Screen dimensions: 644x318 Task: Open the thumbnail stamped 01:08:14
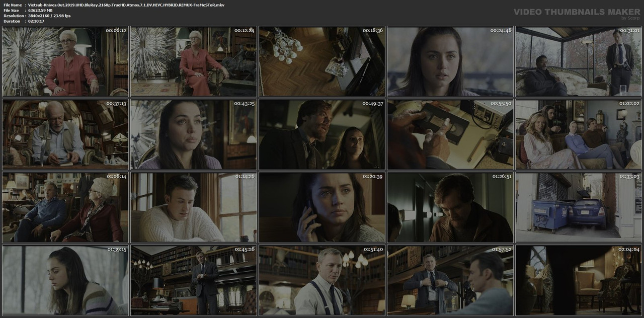(x=65, y=207)
